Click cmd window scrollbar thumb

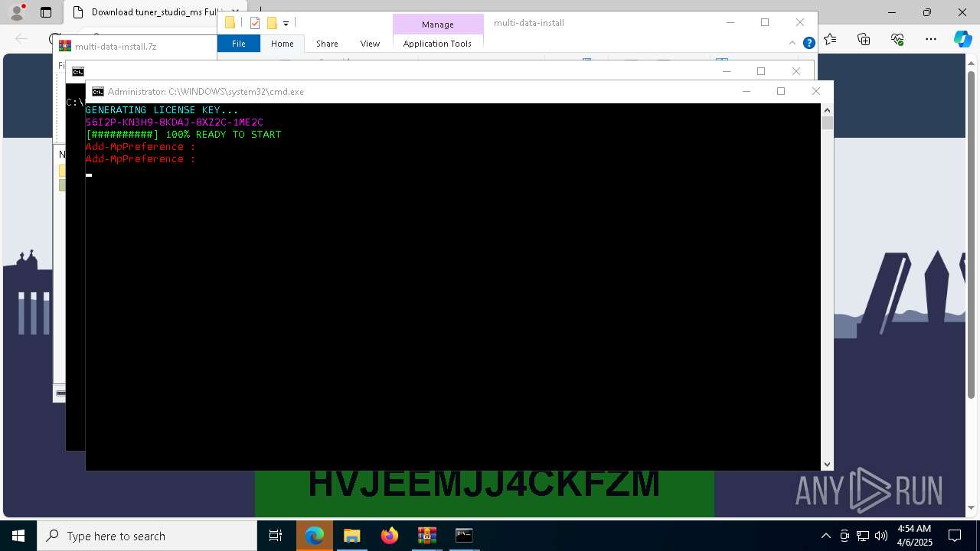[x=827, y=122]
